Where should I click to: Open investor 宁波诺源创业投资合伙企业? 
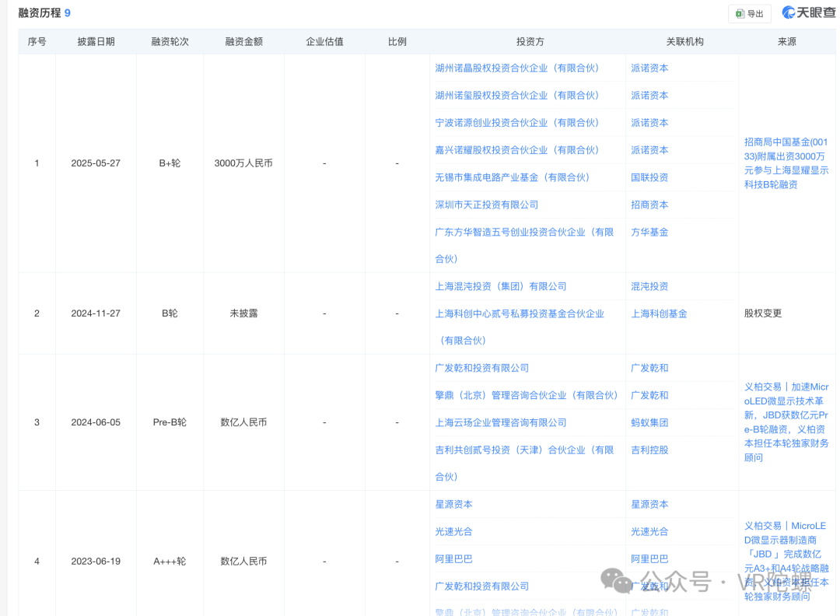[517, 123]
